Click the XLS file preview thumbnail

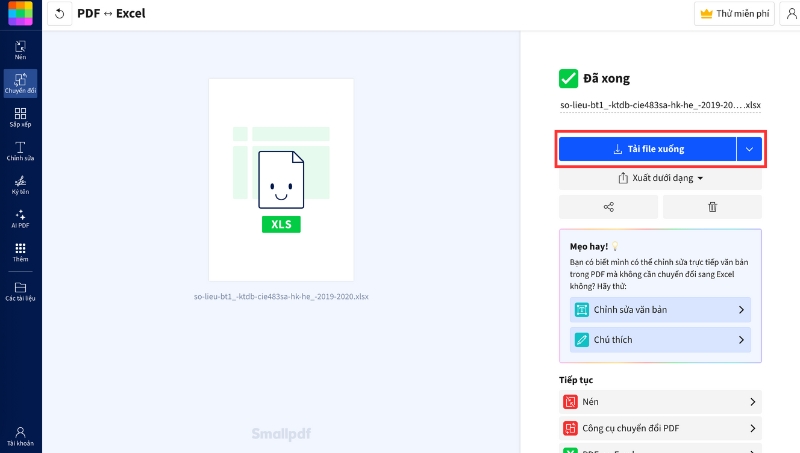point(281,180)
